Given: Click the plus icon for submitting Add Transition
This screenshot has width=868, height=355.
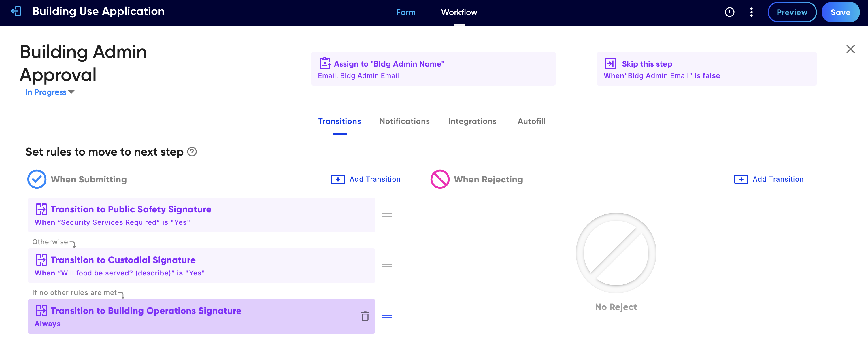Looking at the screenshot, I should [338, 179].
